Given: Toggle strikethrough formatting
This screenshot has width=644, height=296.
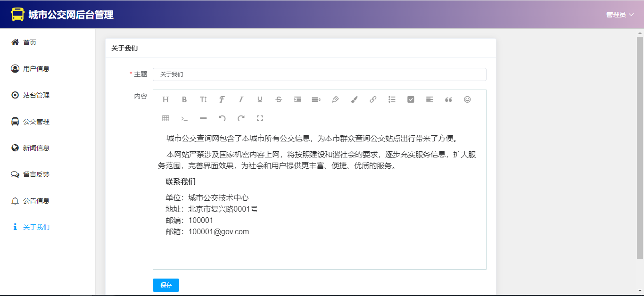Looking at the screenshot, I should (279, 99).
